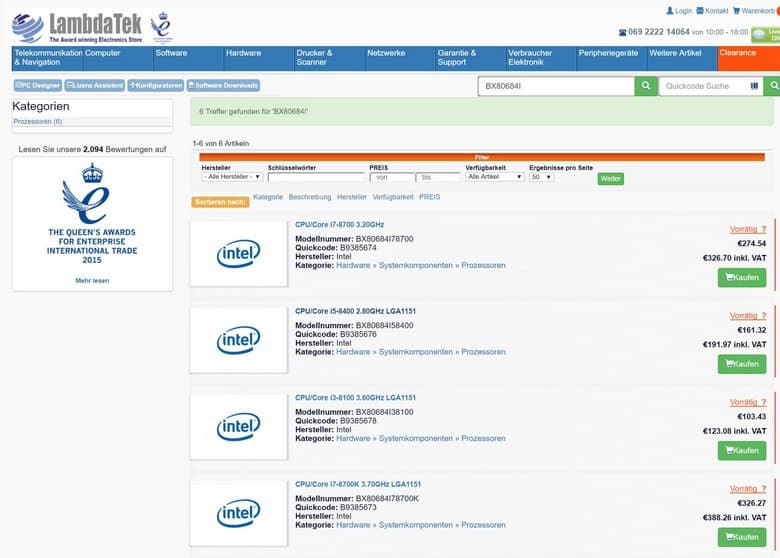Open CPU/Core i7-8700K 3.70GHz product title

coord(358,484)
